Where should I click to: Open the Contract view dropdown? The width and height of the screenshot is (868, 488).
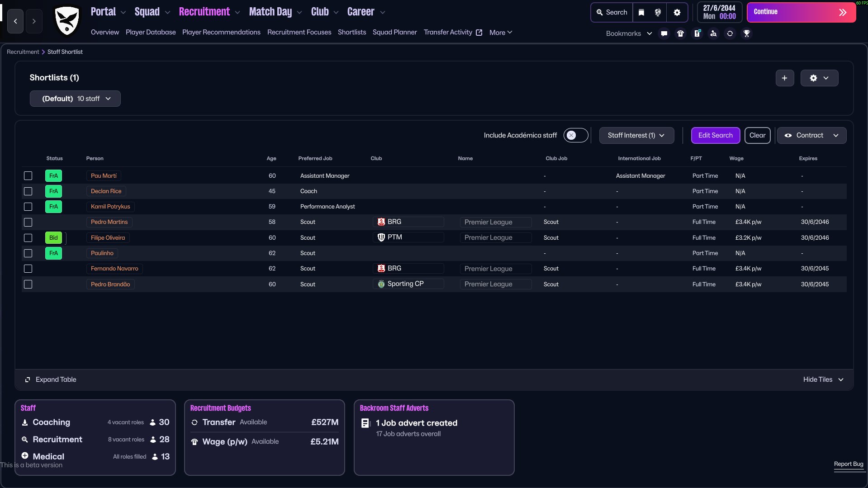811,135
